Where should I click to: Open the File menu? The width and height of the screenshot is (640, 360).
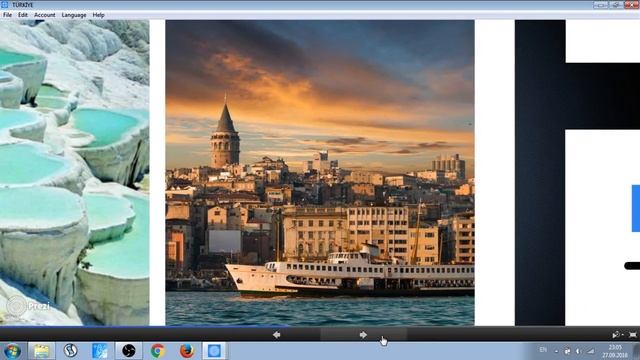(x=7, y=15)
